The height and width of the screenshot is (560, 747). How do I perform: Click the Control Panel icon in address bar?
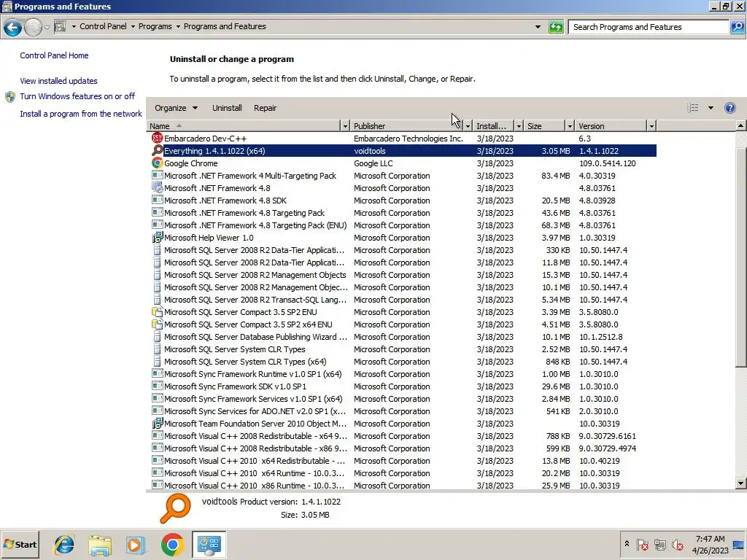[60, 26]
